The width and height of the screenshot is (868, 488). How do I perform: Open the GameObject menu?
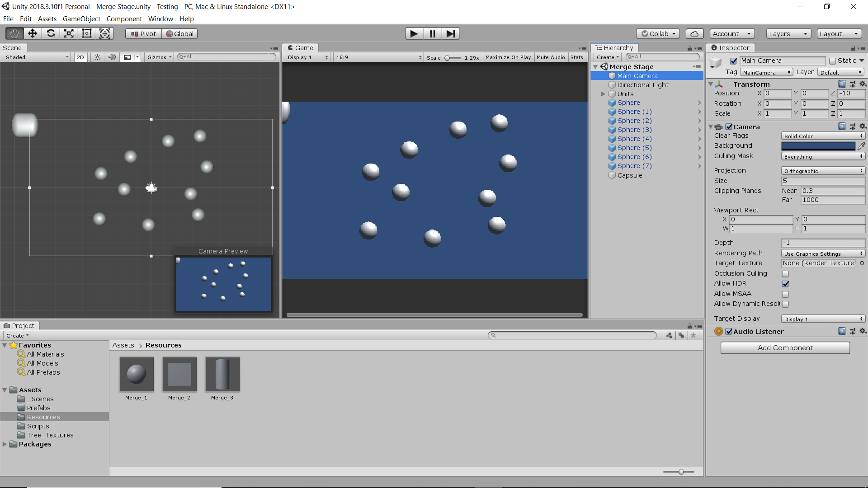coord(81,19)
